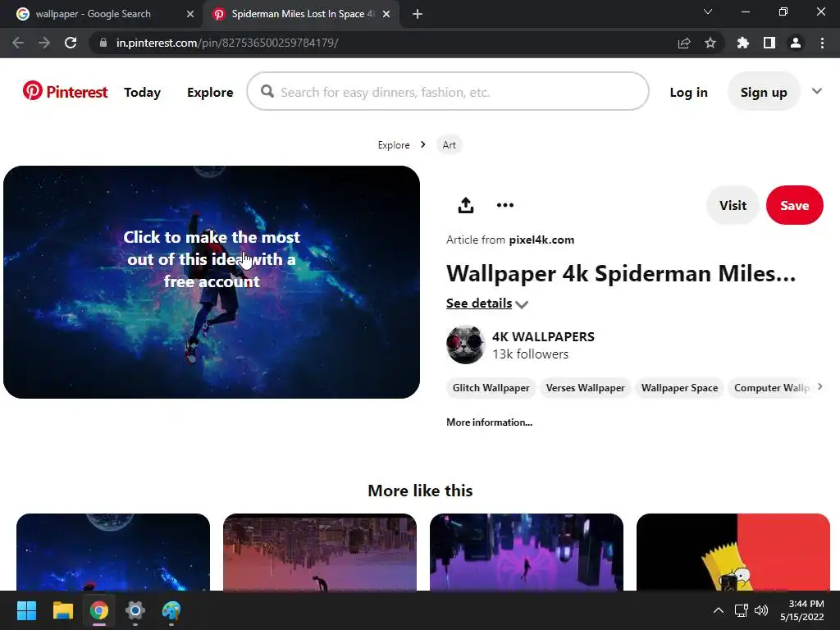Open Settings from the taskbar
Viewport: 840px width, 630px height.
click(x=135, y=610)
